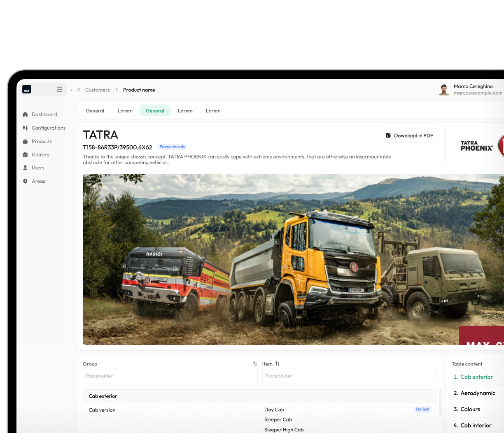Click the TATRA PHOENIX logo

[x=477, y=146]
